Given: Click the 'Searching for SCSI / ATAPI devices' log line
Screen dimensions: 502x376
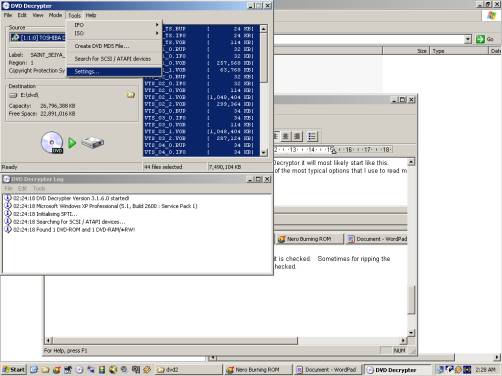Looking at the screenshot, I should [x=69, y=222].
